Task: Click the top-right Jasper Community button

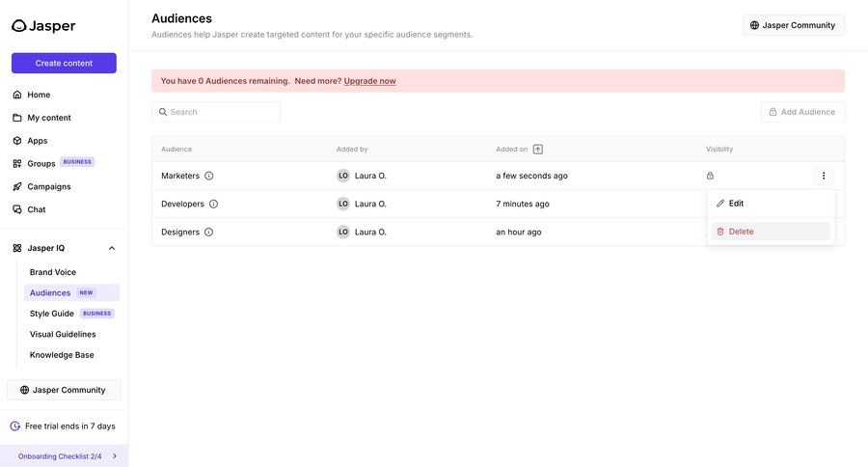Action: [x=794, y=25]
